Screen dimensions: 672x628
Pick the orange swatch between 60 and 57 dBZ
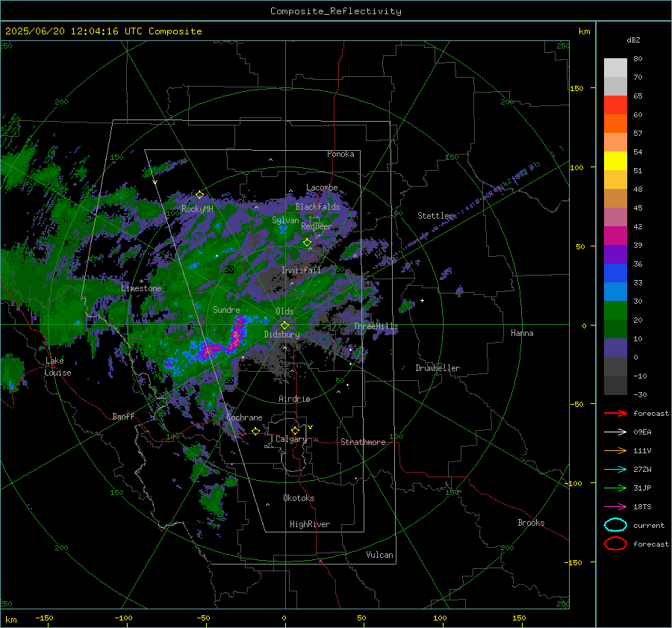point(615,124)
